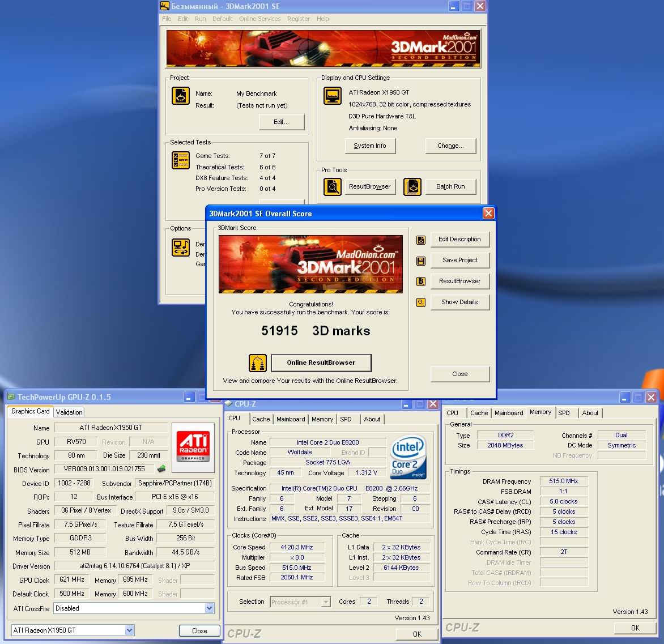Click the GPU-Z title bar icon
Viewport: 664px width, 644px height.
(x=11, y=396)
